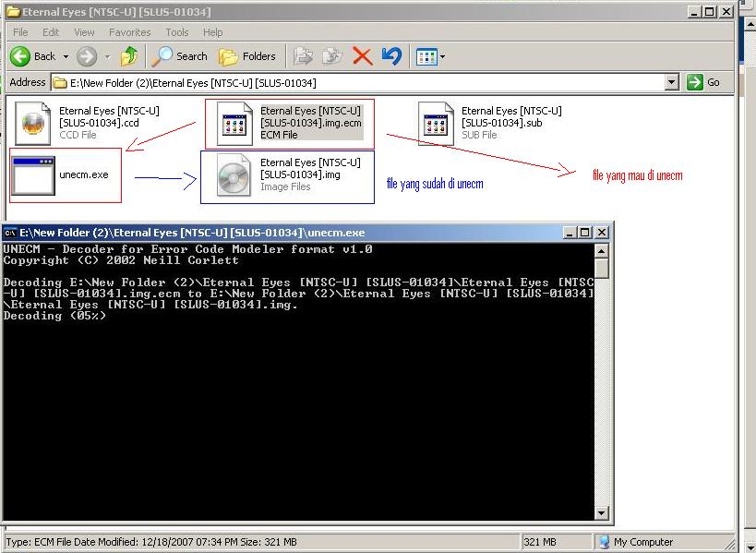The image size is (756, 553).
Task: Click the Move To toolbar icon
Action: point(304,56)
